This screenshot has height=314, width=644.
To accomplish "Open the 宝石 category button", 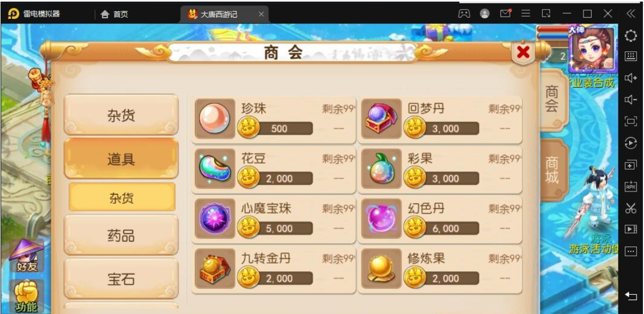I will pos(121,279).
